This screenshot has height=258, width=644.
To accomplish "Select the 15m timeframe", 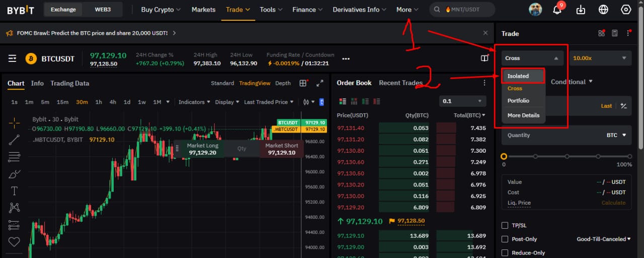I will [x=62, y=102].
